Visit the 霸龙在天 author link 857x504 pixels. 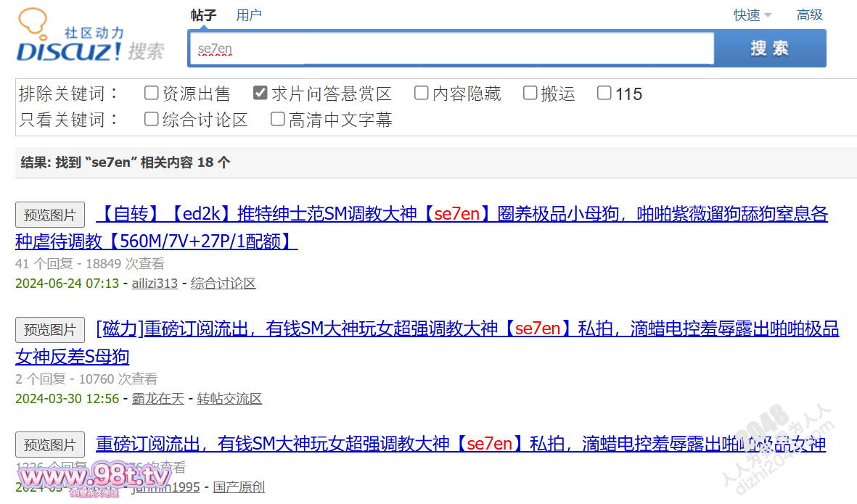pyautogui.click(x=157, y=399)
